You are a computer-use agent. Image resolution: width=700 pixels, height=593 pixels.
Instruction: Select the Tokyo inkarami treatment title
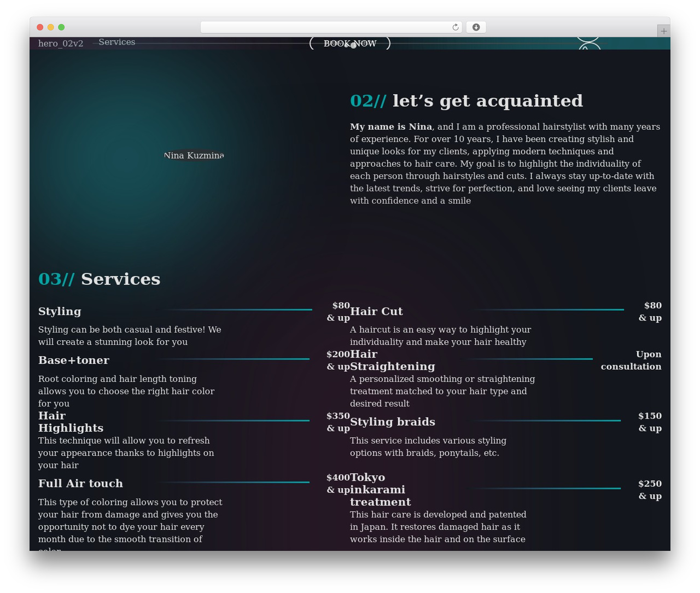click(x=380, y=490)
